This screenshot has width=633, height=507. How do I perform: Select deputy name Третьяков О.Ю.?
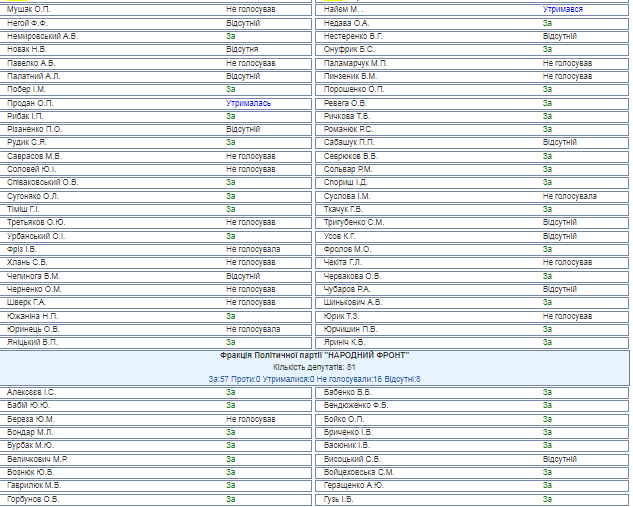tap(37, 222)
